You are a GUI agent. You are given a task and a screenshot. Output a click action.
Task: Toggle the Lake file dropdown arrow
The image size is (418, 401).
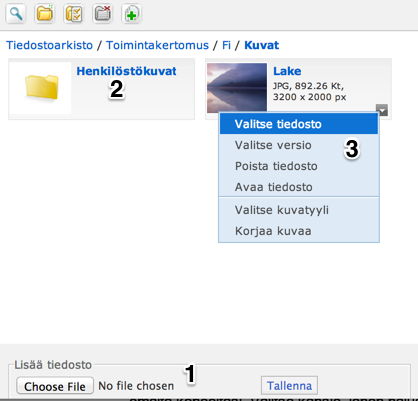pyautogui.click(x=382, y=110)
